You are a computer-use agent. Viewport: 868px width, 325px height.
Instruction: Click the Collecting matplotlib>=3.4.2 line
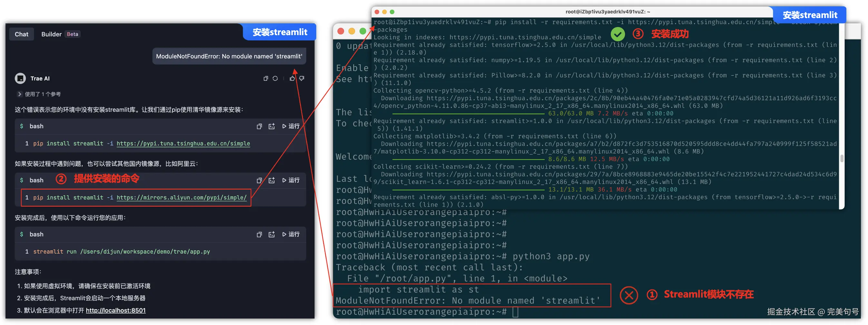coord(495,136)
